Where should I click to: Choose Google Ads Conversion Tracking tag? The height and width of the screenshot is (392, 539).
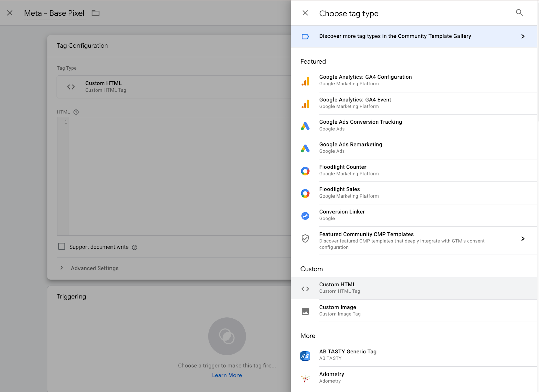pyautogui.click(x=414, y=126)
